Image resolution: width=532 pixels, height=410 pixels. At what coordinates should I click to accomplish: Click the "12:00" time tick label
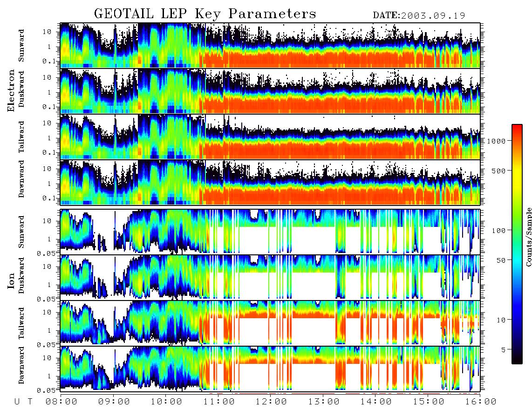pyautogui.click(x=272, y=402)
